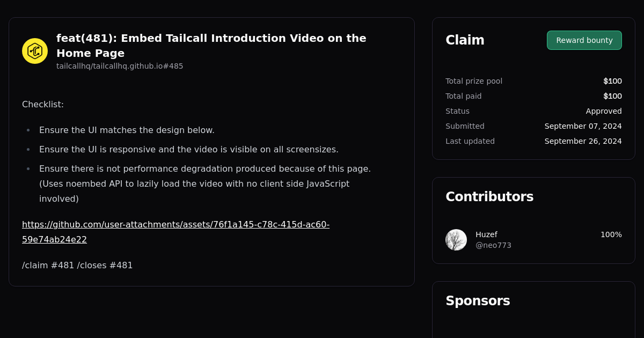Expand the Sponsors section
The width and height of the screenshot is (644, 338).
478,301
